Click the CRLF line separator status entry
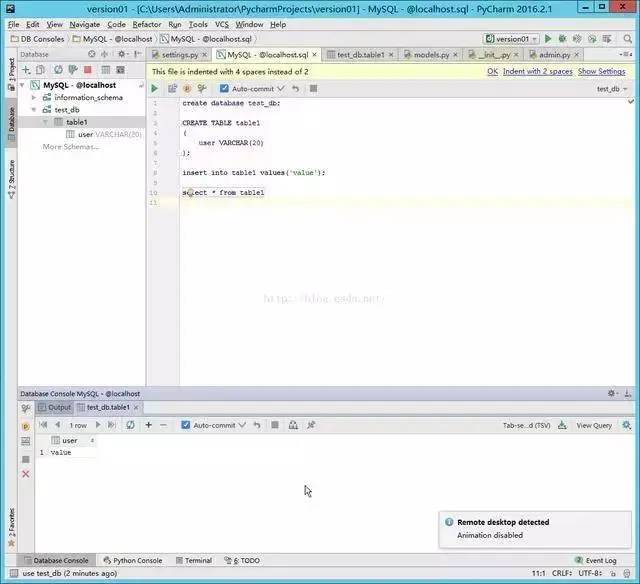The height and width of the screenshot is (584, 640). (562, 573)
